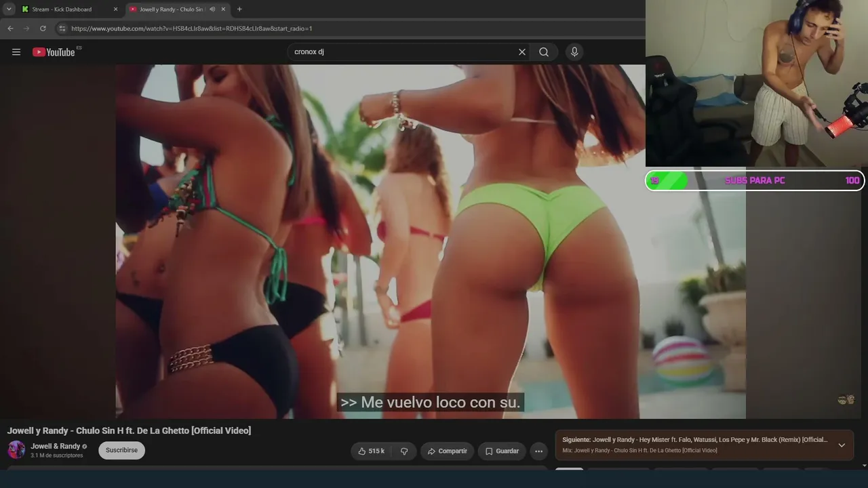Dislike the video with thumbs down

click(404, 451)
